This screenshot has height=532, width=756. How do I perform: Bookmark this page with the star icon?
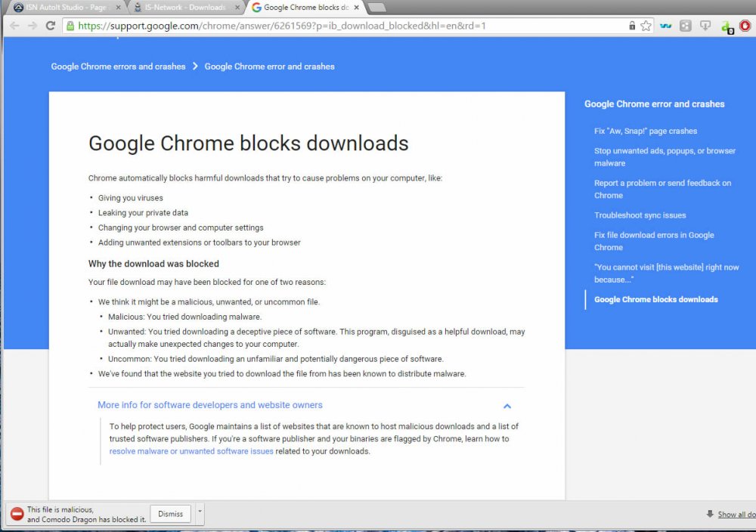pos(646,26)
